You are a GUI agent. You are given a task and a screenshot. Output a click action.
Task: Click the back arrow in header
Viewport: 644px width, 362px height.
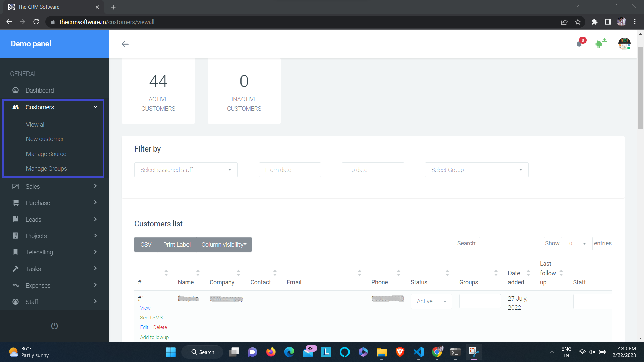[x=125, y=44]
